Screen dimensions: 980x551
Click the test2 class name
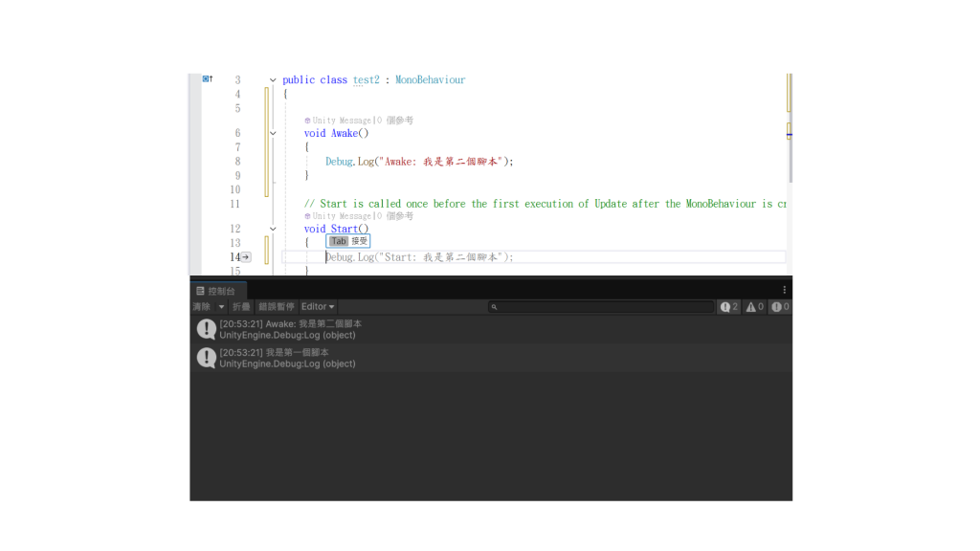(x=367, y=80)
